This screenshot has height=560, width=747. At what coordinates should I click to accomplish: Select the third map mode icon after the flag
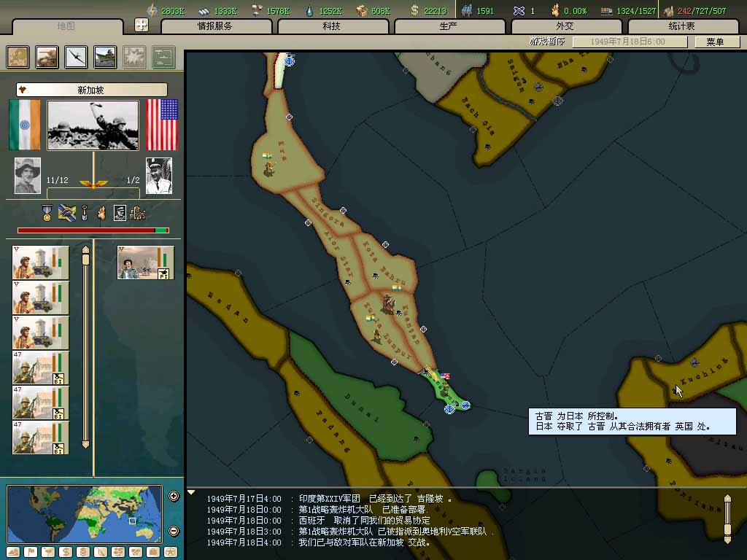(x=48, y=552)
